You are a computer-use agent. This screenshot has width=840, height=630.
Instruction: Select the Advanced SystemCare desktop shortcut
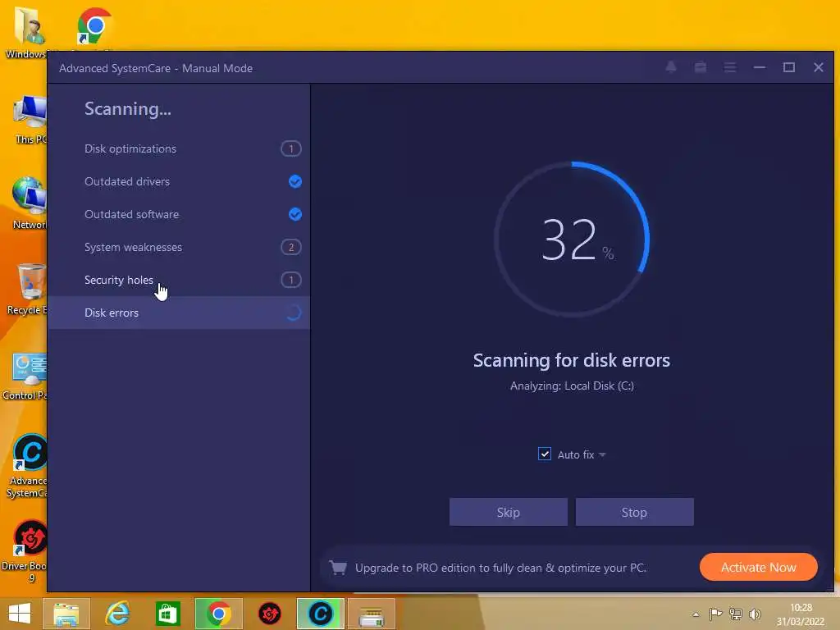coord(28,466)
